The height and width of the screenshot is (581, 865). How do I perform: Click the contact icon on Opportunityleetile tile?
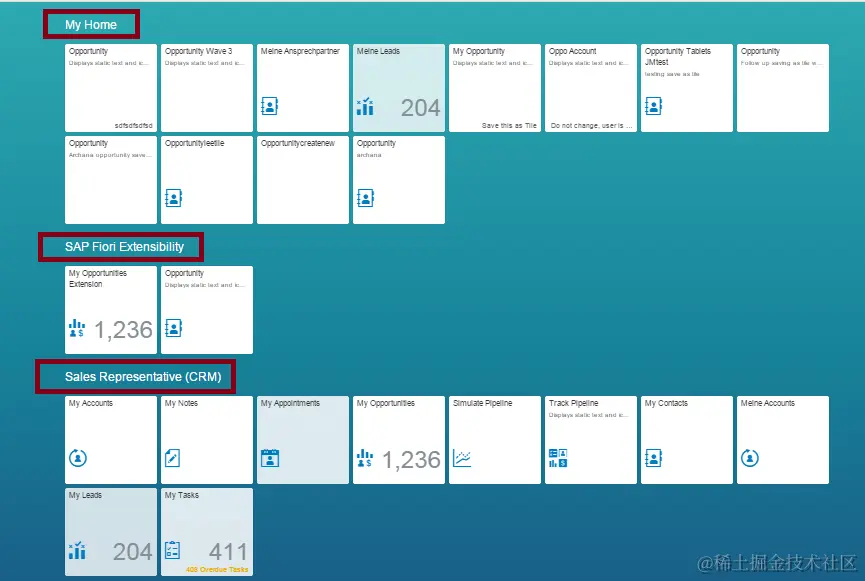(x=173, y=198)
